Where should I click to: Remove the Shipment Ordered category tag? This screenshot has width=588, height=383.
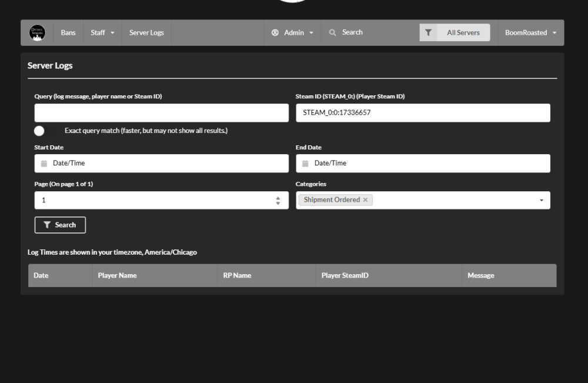(x=365, y=200)
